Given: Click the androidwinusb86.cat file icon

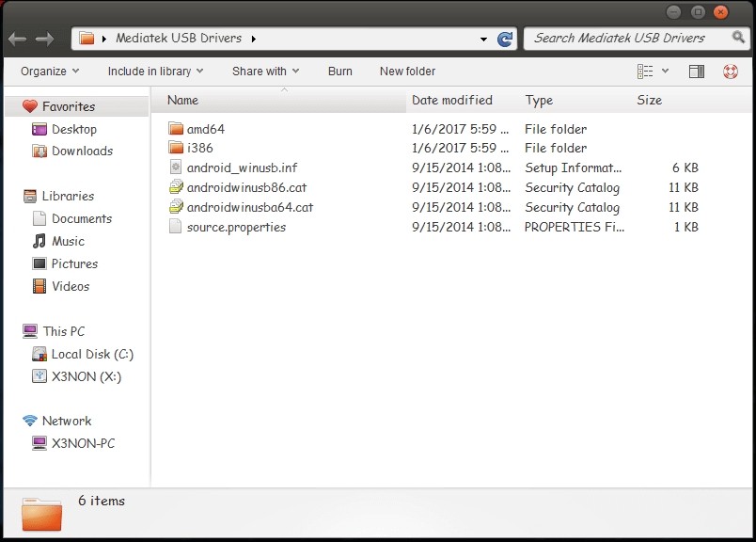Looking at the screenshot, I should (176, 186).
